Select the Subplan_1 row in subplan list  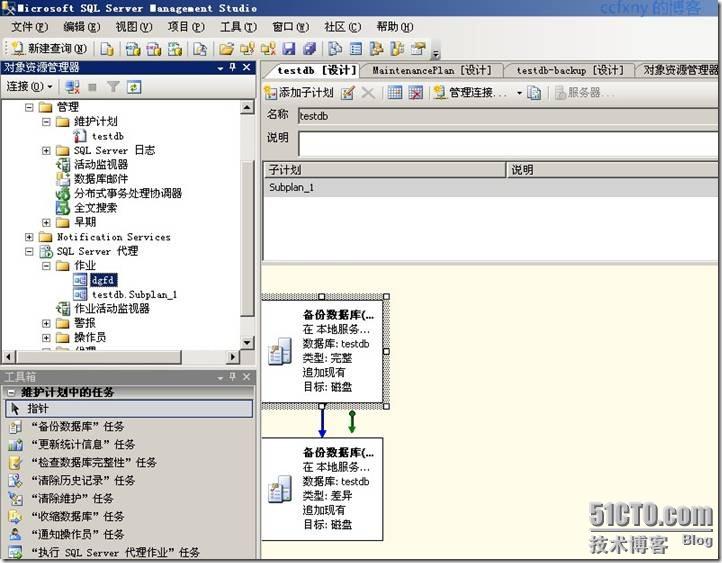point(490,187)
